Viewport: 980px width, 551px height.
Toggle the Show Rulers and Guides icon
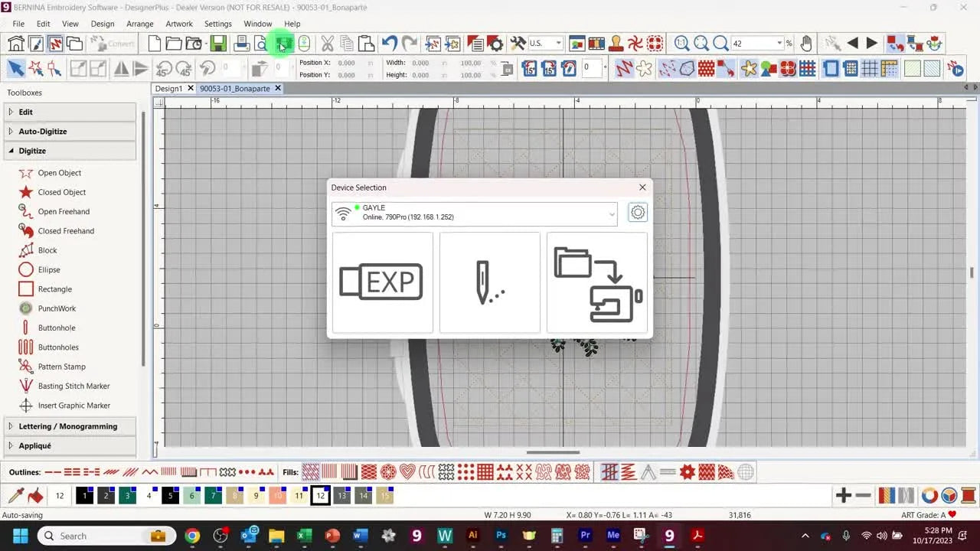[x=889, y=70]
